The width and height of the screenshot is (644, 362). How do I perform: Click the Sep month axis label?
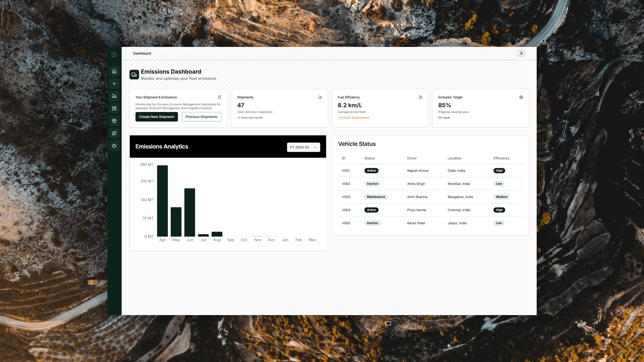(230, 240)
